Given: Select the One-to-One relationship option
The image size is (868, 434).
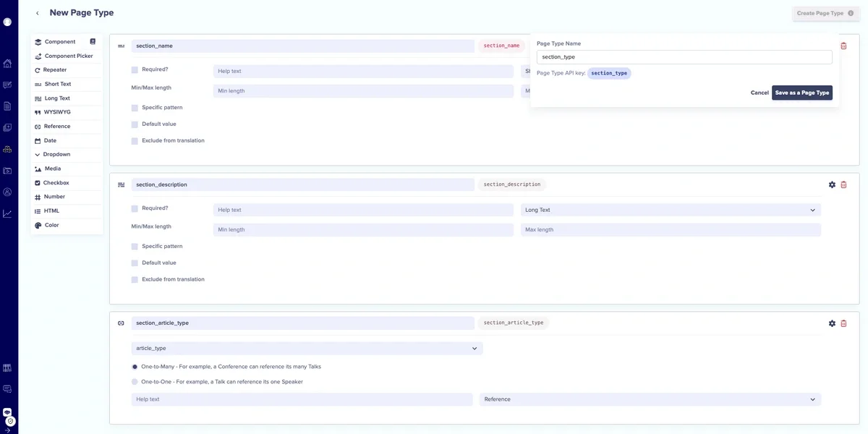Looking at the screenshot, I should tap(135, 382).
